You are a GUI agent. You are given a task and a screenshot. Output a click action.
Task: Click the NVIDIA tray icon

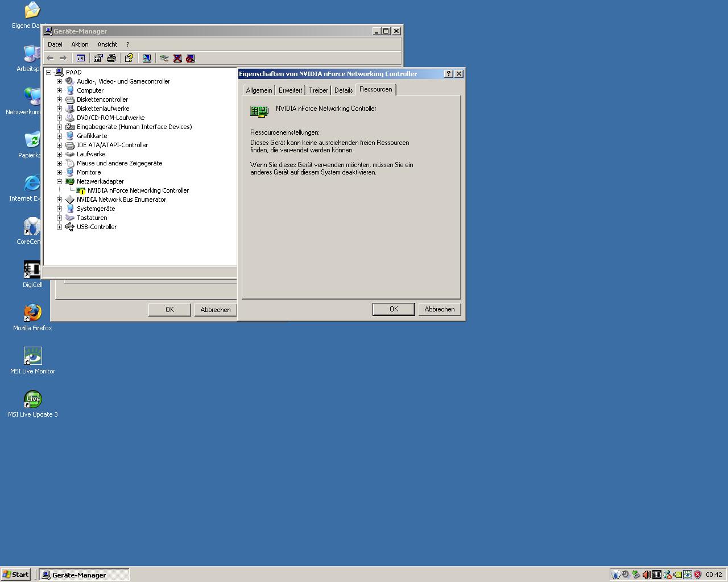(x=677, y=575)
